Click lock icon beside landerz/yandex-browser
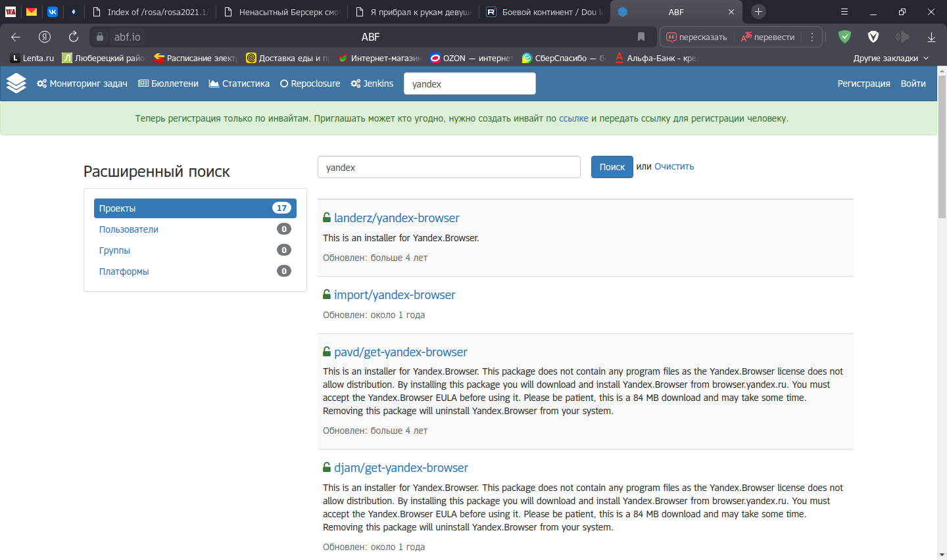Image resolution: width=947 pixels, height=560 pixels. (327, 218)
